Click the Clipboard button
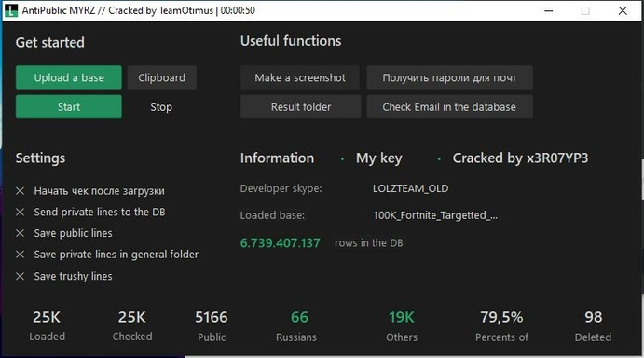The image size is (644, 358). (x=162, y=77)
